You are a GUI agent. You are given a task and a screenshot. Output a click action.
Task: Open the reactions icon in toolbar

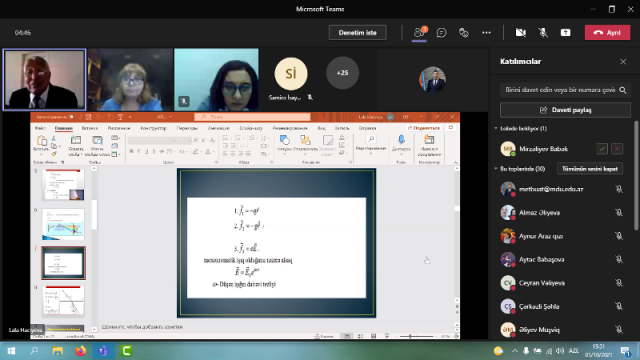(464, 33)
